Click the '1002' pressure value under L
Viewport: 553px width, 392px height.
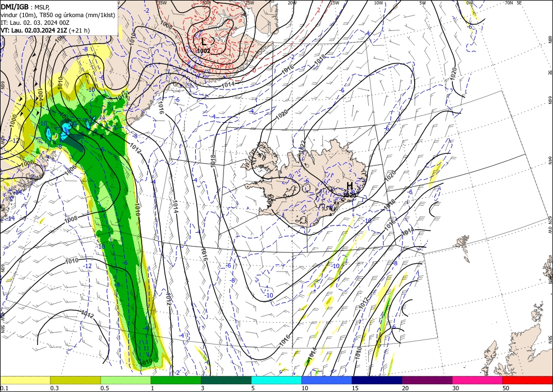204,51
